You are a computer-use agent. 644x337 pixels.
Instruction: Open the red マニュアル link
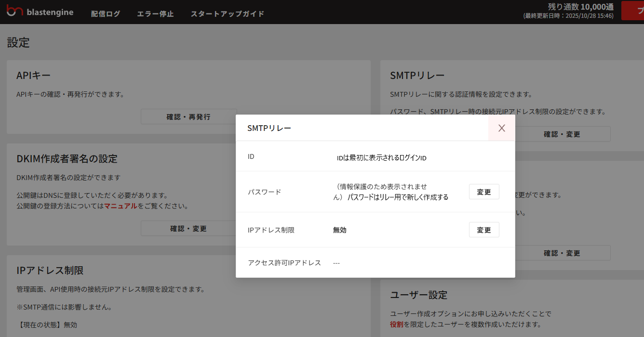pyautogui.click(x=121, y=206)
